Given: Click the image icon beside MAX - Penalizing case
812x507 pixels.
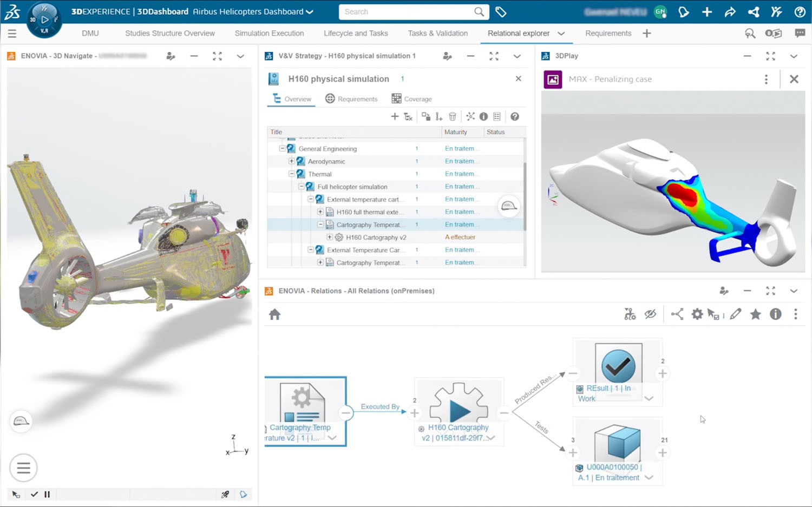Looking at the screenshot, I should [553, 80].
